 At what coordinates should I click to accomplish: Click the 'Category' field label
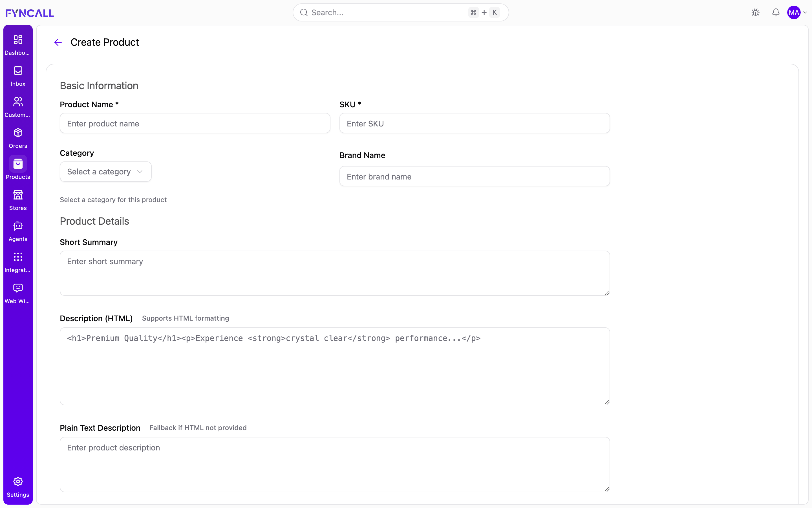(77, 153)
